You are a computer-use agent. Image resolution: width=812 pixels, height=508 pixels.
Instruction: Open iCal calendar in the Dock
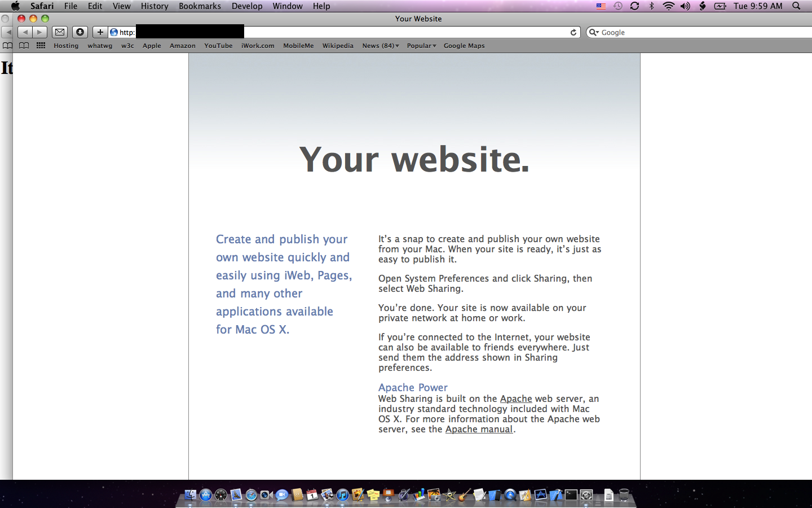312,495
